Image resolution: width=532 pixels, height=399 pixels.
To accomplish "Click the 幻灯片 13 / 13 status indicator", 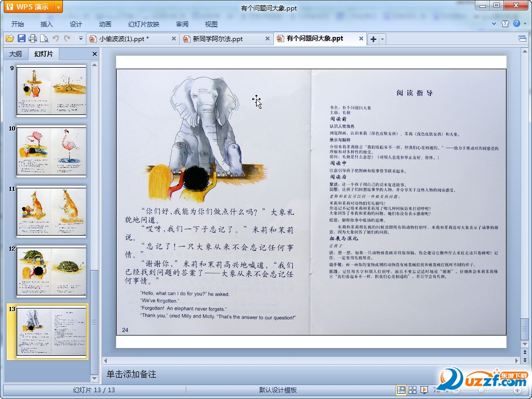I will (x=94, y=390).
